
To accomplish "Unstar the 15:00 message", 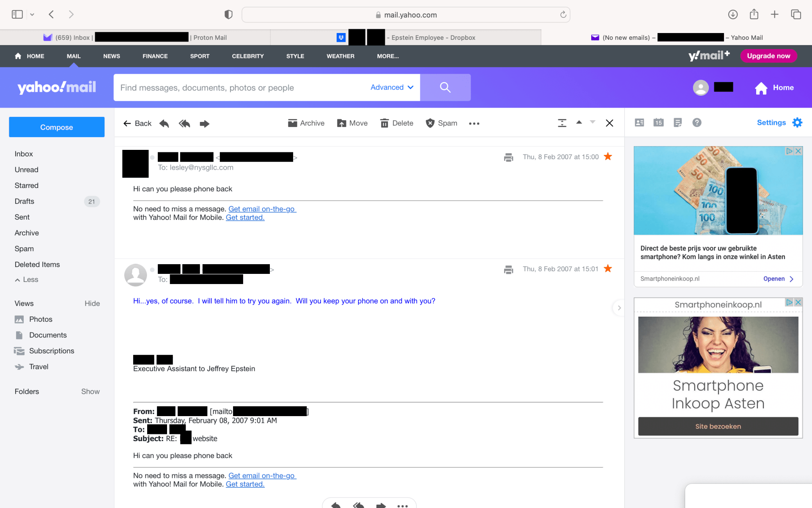I will 608,157.
